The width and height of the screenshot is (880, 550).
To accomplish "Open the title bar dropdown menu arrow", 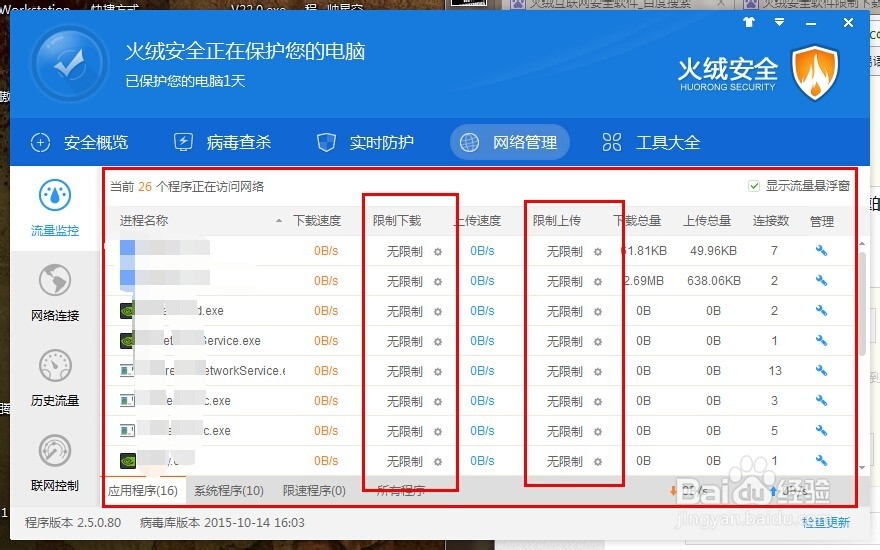I will [x=780, y=22].
